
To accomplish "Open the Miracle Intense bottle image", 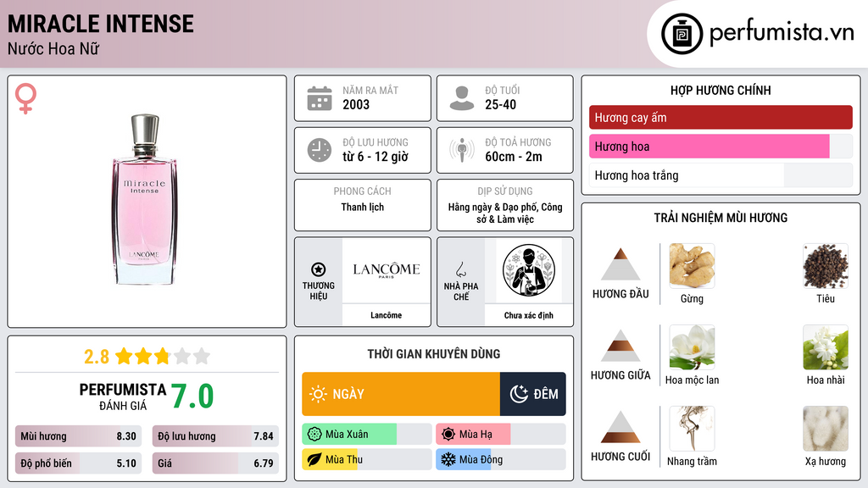I will click(x=145, y=200).
